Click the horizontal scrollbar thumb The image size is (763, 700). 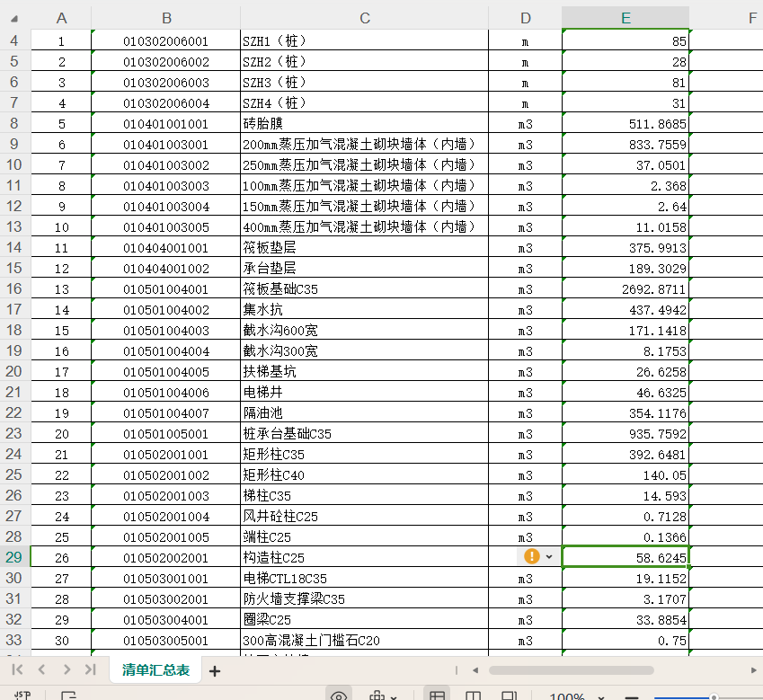click(x=572, y=670)
